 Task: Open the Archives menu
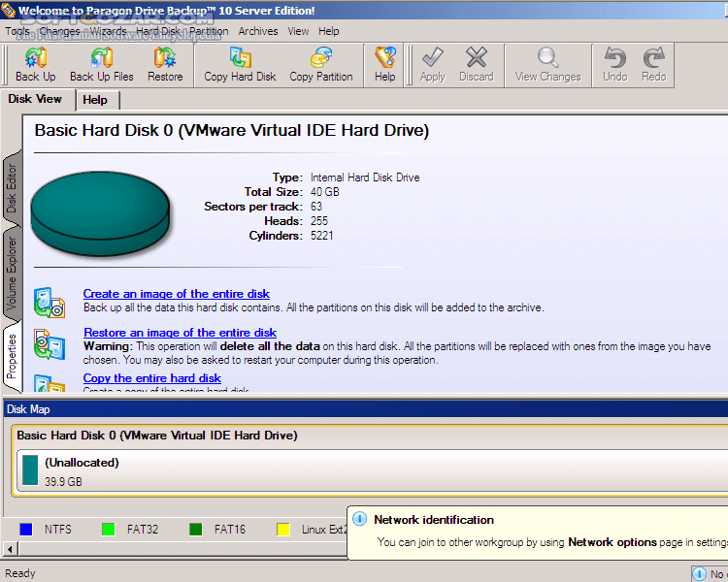(258, 31)
